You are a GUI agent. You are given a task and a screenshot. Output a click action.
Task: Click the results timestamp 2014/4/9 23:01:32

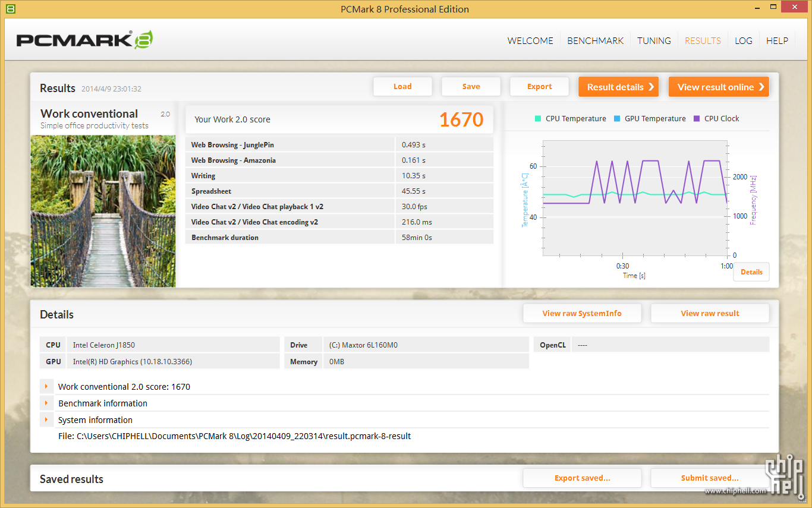(111, 89)
